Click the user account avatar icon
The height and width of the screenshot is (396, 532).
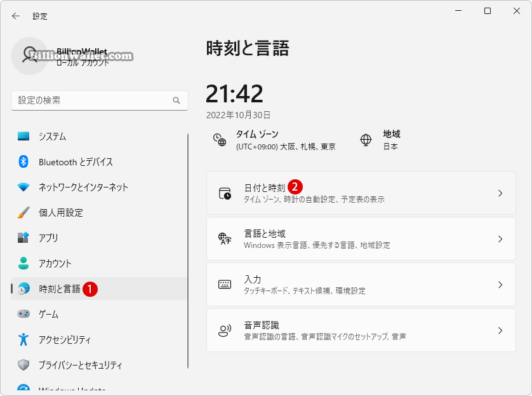30,56
